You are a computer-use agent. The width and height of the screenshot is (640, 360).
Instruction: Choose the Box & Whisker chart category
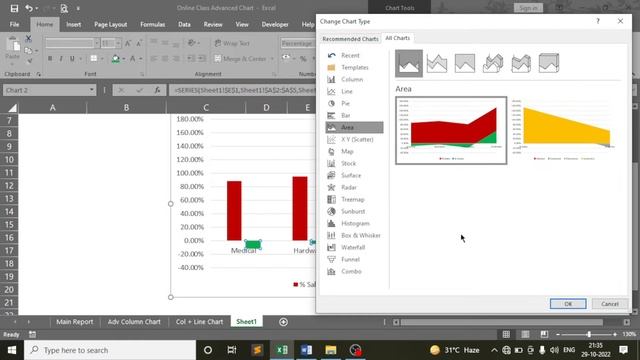click(x=354, y=236)
